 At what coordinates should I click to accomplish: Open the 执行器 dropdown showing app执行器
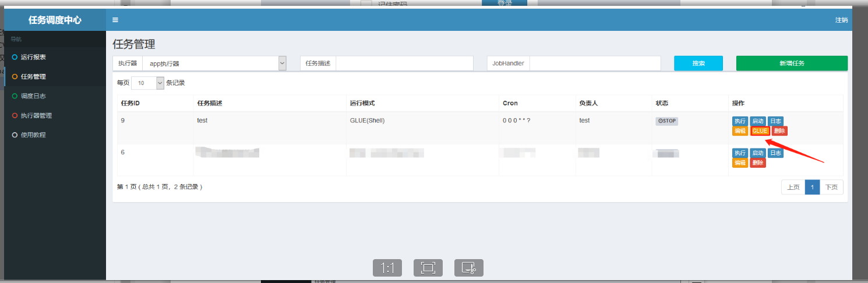point(214,63)
